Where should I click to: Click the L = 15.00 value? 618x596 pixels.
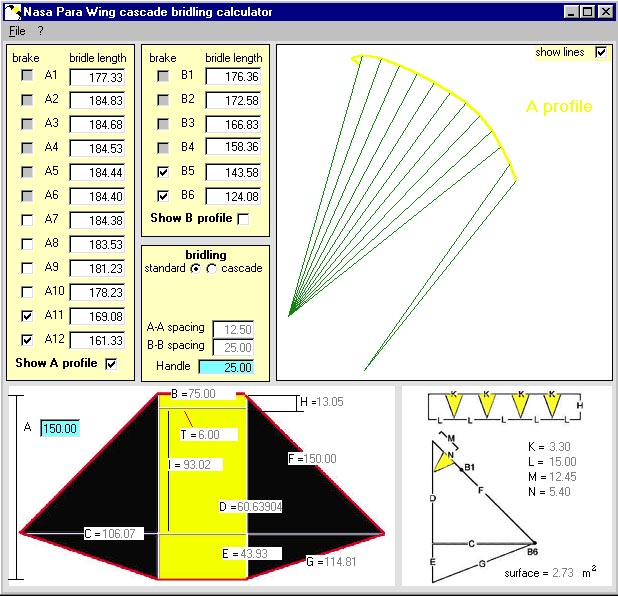563,462
